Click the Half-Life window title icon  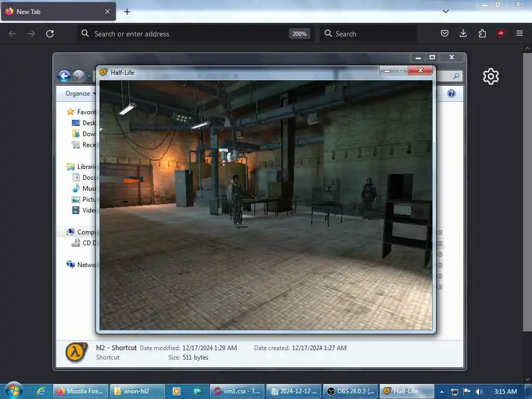(x=103, y=72)
